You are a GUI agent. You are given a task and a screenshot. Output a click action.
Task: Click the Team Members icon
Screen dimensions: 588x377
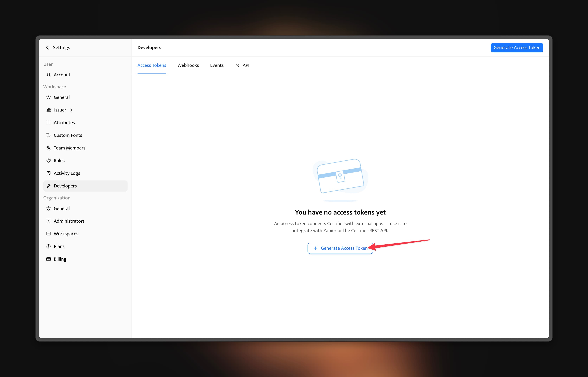pyautogui.click(x=49, y=148)
